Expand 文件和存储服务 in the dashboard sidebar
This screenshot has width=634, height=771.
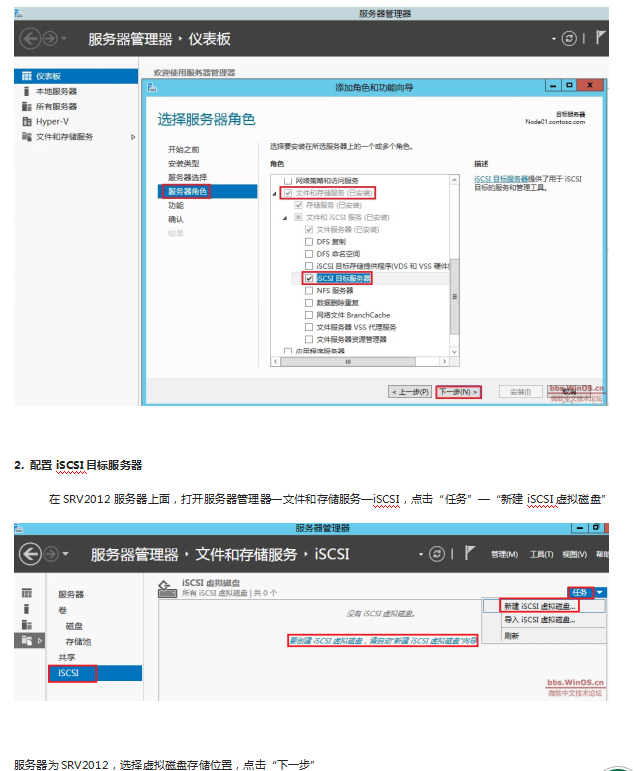click(133, 136)
